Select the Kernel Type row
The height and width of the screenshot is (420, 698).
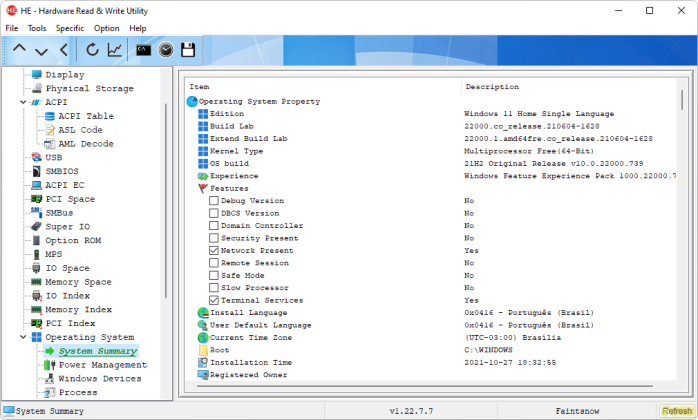[431, 151]
